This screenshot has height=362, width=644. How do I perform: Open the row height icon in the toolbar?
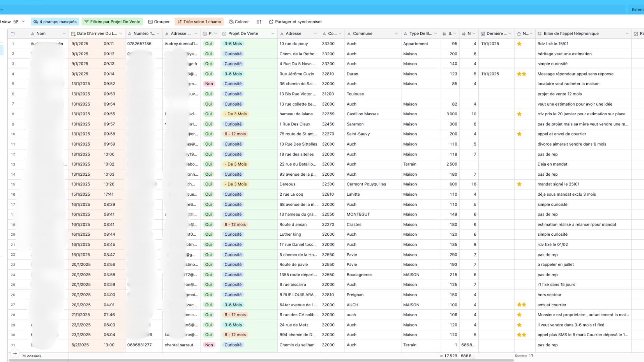259,22
